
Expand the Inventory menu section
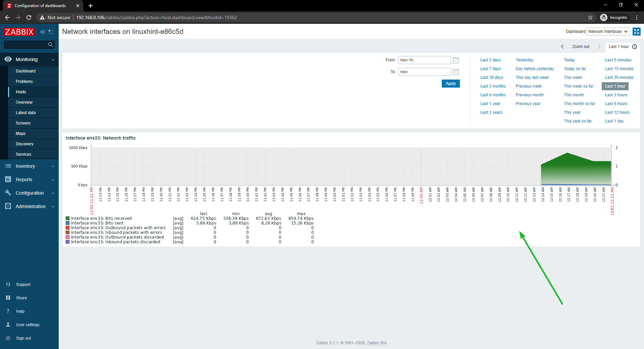coord(29,166)
